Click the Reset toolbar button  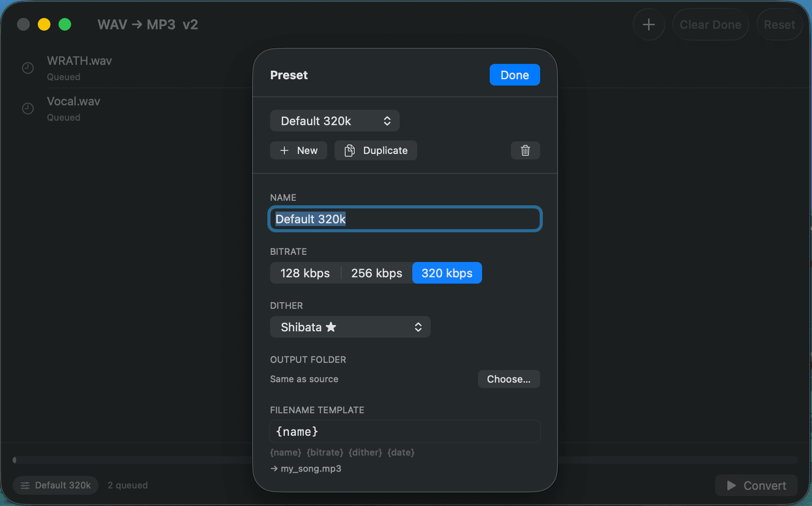[x=780, y=24]
